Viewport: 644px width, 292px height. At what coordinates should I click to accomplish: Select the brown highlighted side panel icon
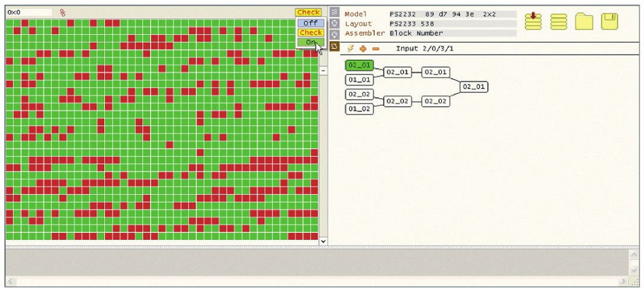tap(334, 46)
